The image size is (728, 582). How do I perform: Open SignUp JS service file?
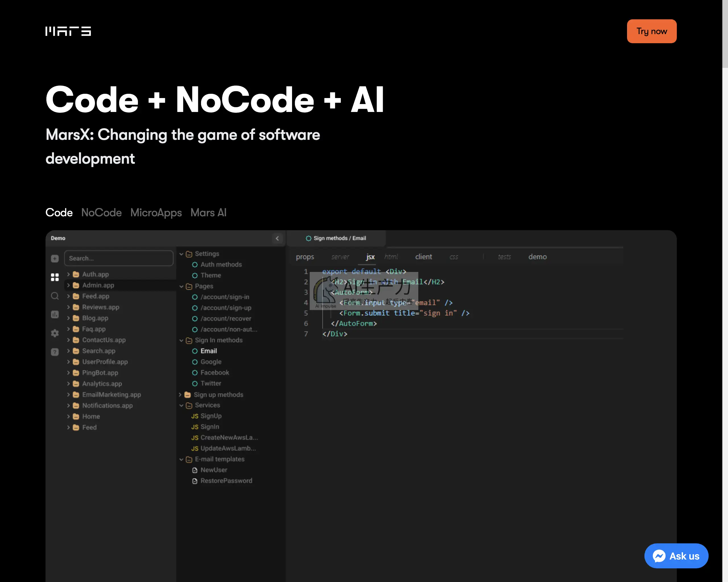point(206,416)
